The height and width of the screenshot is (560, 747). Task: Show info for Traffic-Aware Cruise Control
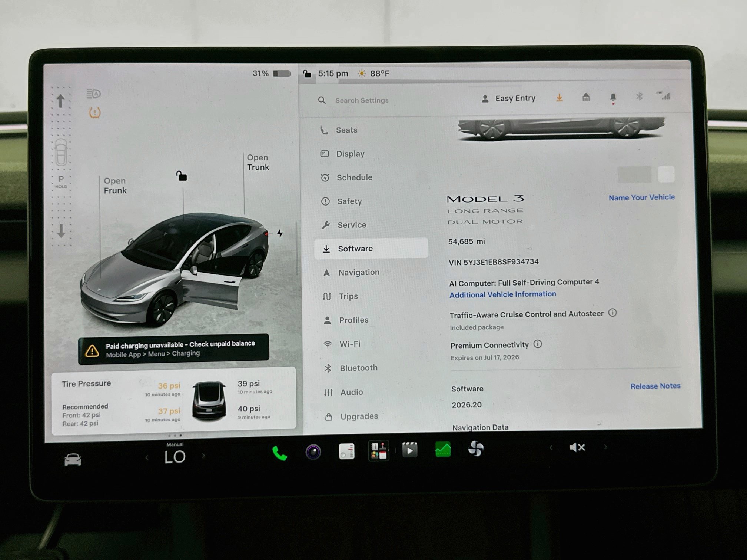pyautogui.click(x=612, y=313)
